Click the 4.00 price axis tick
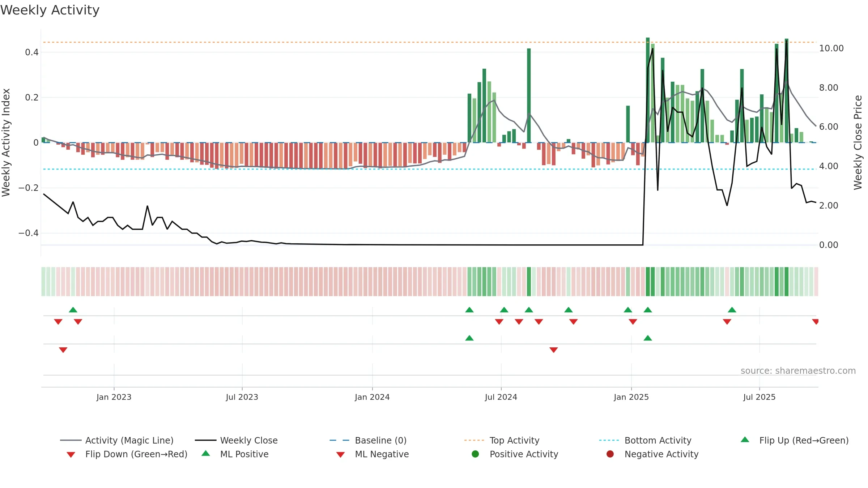868x488 pixels. [x=829, y=166]
